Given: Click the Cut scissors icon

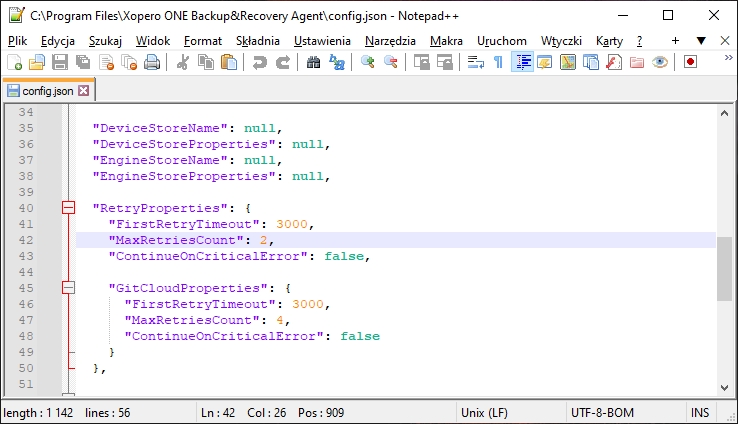Looking at the screenshot, I should pos(183,62).
